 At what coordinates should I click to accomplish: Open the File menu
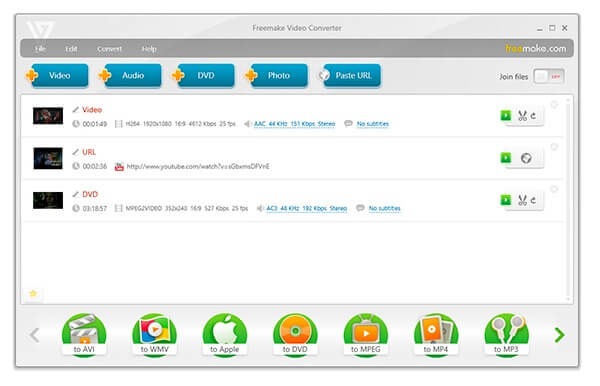(41, 49)
